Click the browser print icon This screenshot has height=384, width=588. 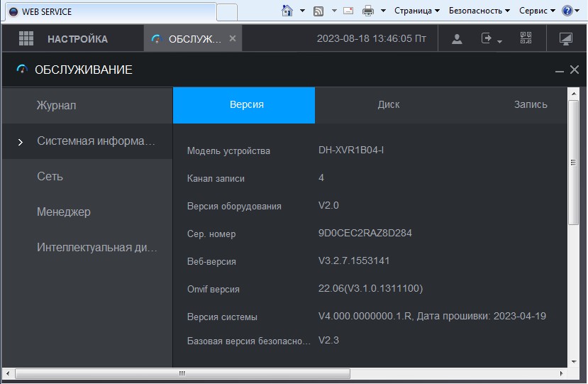(x=367, y=11)
